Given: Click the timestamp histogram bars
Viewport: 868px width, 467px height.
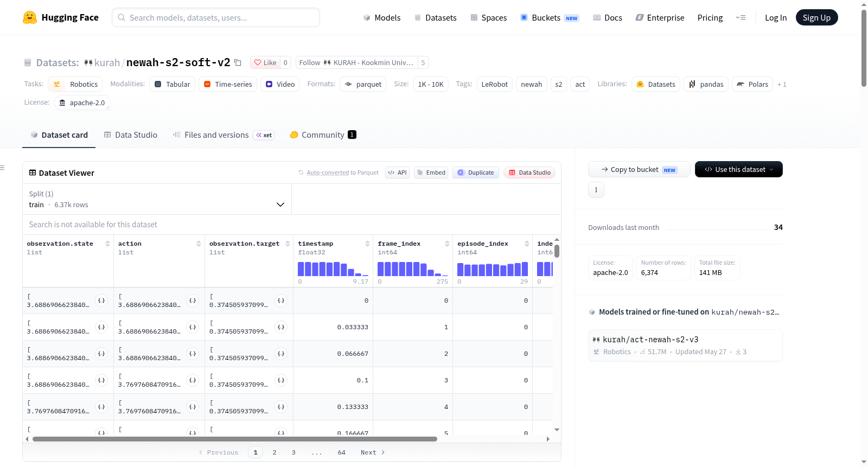Looking at the screenshot, I should (x=333, y=268).
